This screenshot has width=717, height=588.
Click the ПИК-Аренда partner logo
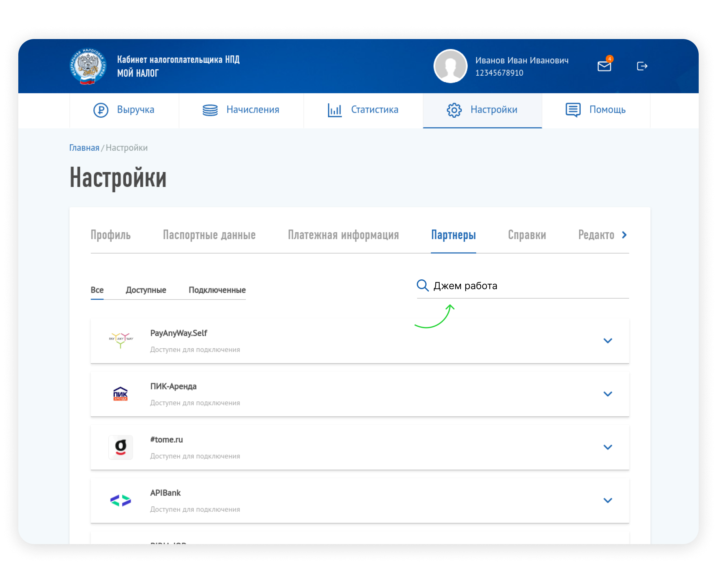120,394
